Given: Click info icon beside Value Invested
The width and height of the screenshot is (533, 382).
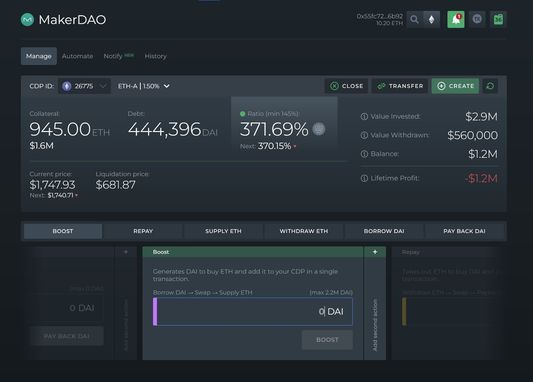Looking at the screenshot, I should coord(364,117).
